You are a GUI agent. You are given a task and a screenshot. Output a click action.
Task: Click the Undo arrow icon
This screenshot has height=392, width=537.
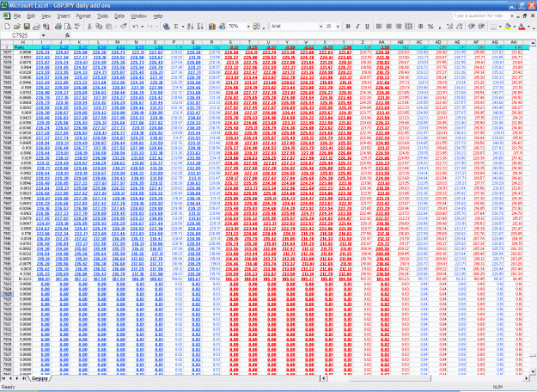point(136,27)
